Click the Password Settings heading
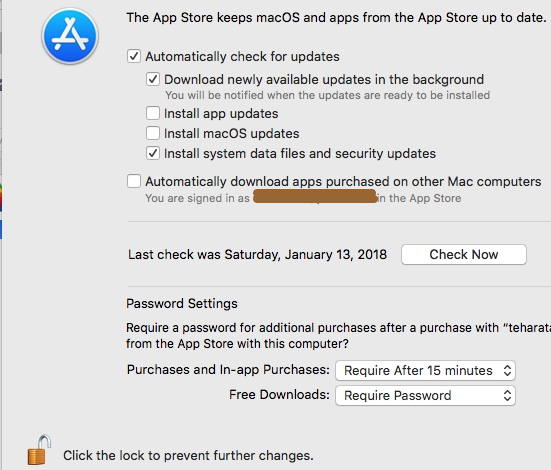The height and width of the screenshot is (470, 551). [x=182, y=303]
